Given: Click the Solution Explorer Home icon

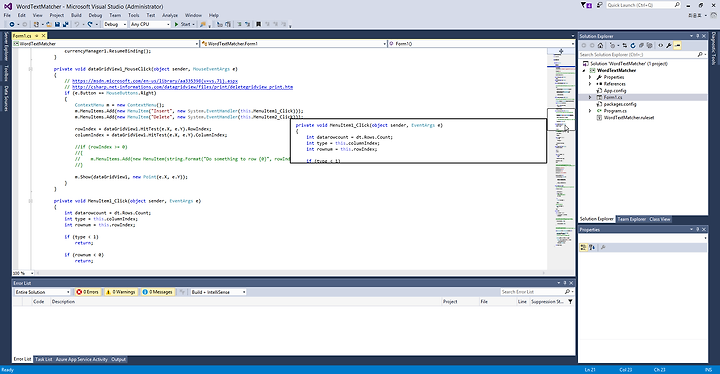Looking at the screenshot, I should tap(600, 45).
